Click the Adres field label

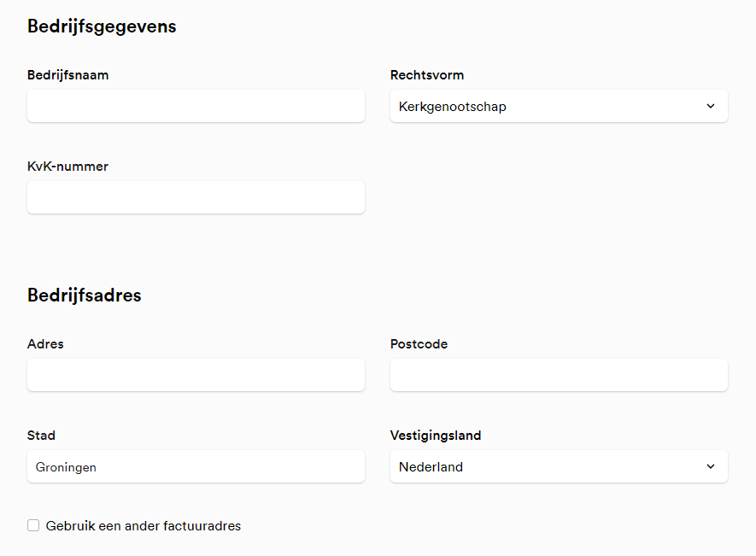tap(45, 344)
